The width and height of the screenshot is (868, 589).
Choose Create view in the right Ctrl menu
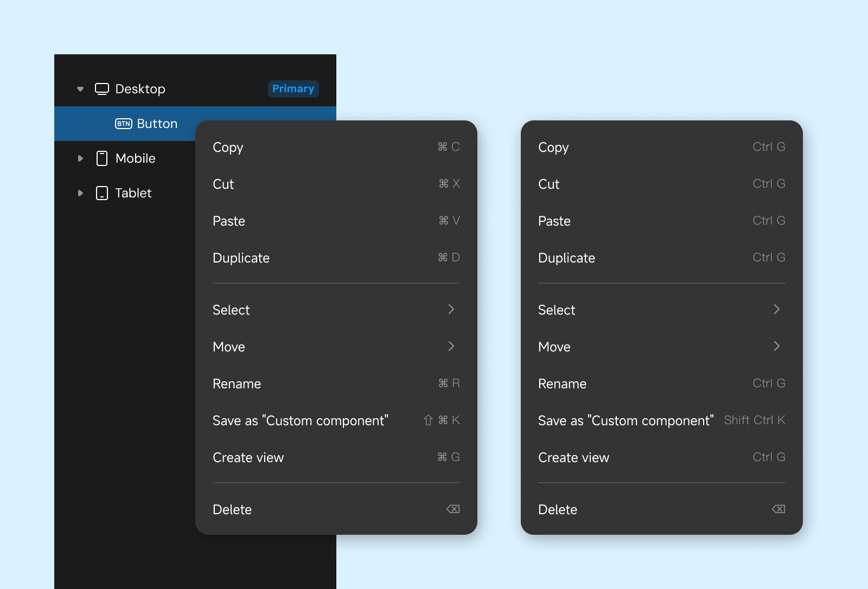click(662, 458)
